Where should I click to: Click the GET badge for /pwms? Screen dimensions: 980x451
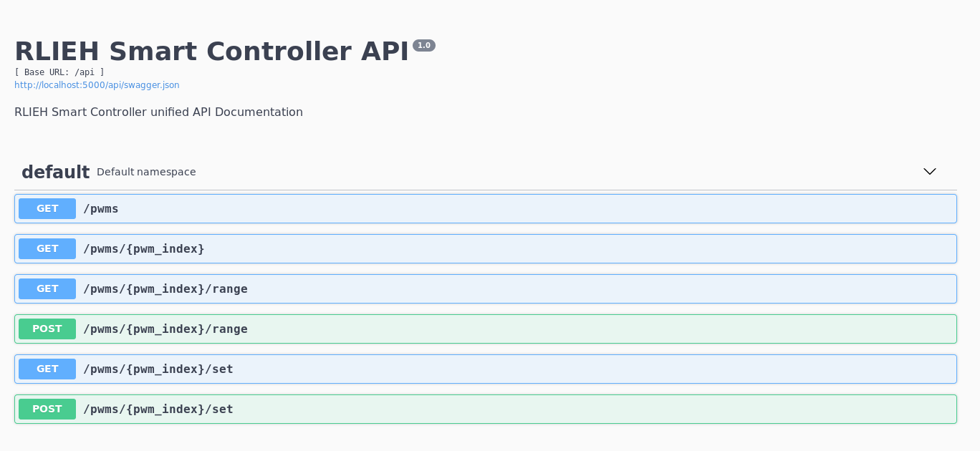pyautogui.click(x=47, y=209)
